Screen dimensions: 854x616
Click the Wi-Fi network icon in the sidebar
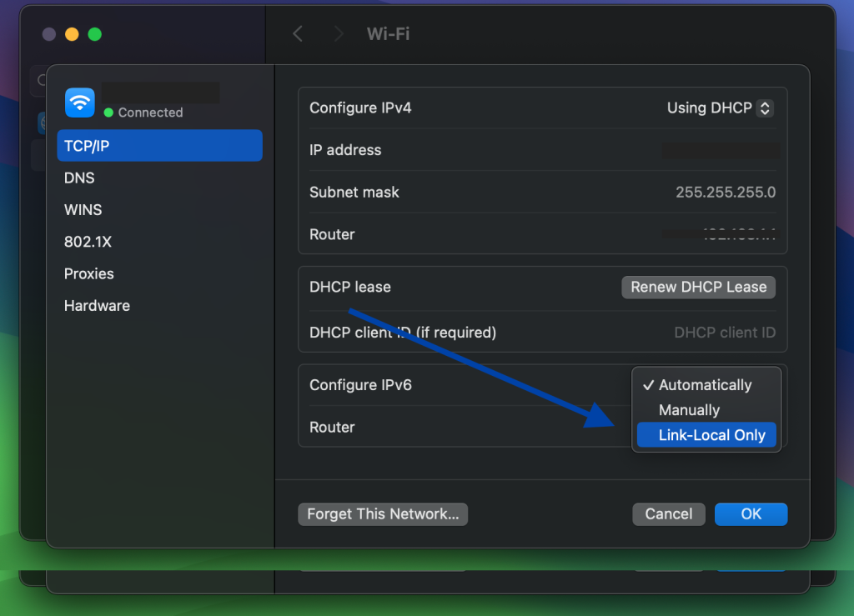[79, 103]
